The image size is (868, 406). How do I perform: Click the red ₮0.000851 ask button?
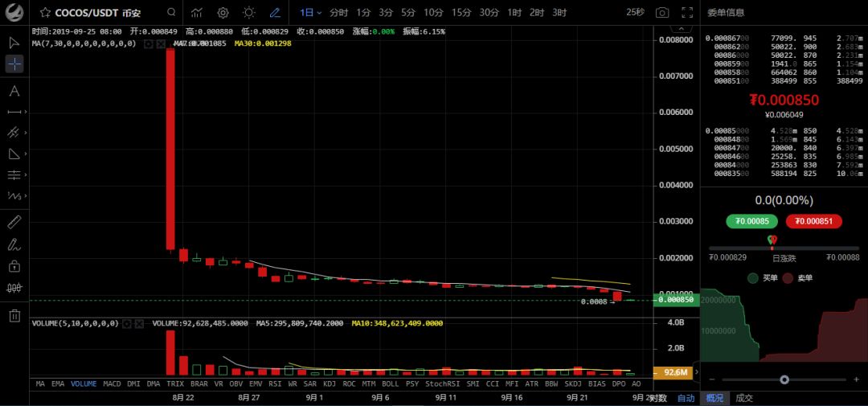(813, 222)
